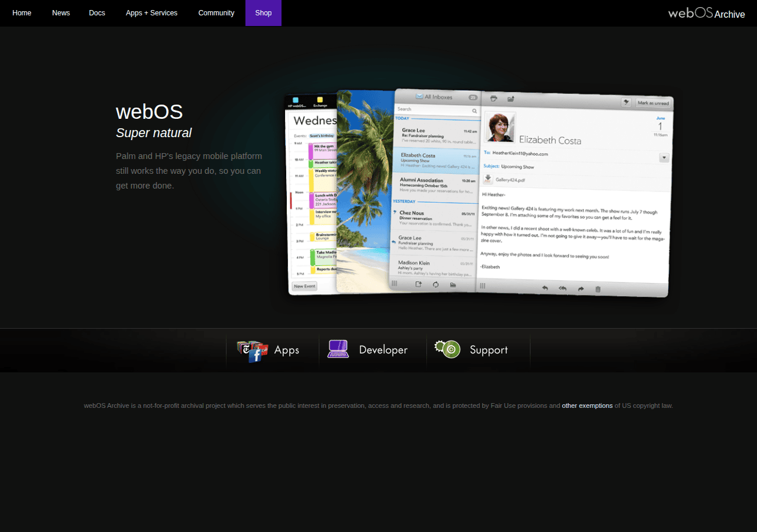Click the palm beach photo card
Viewport: 757px width, 532px height.
[365, 190]
